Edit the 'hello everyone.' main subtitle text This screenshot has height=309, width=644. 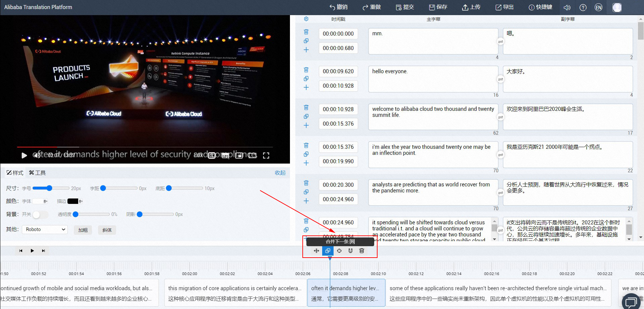point(433,79)
